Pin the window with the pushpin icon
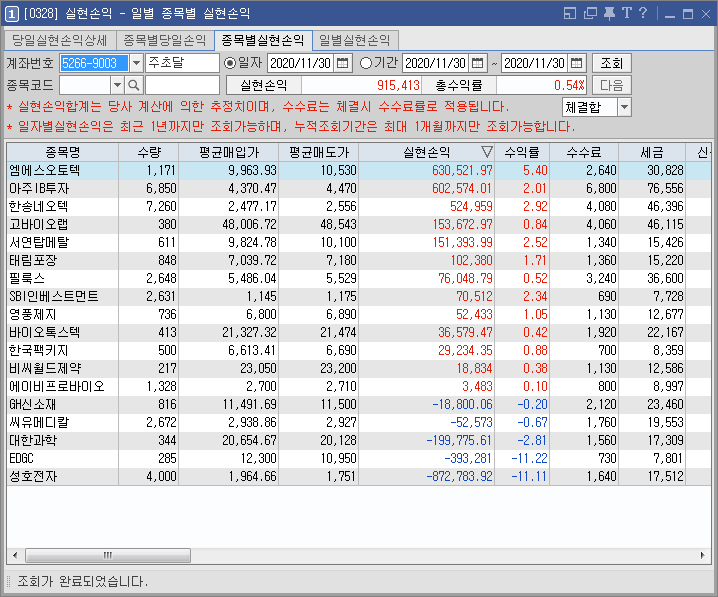This screenshot has height=597, width=718. [609, 13]
